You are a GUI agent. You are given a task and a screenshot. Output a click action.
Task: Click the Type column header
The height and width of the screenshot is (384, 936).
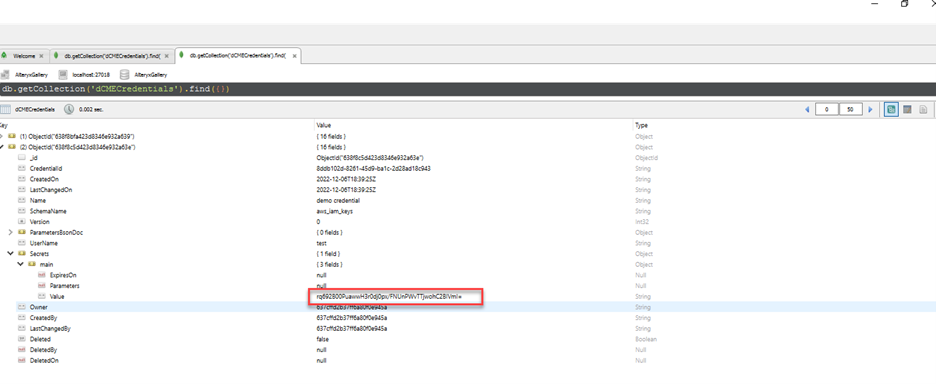coord(641,125)
